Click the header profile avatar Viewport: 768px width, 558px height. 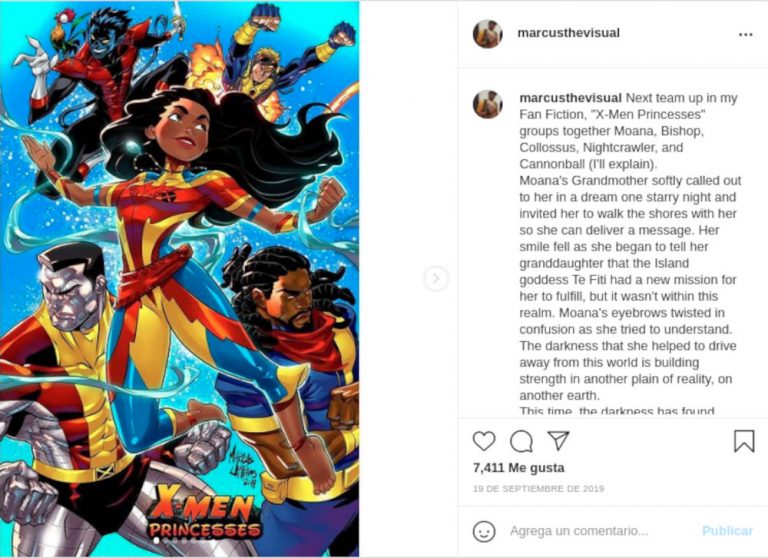487,34
